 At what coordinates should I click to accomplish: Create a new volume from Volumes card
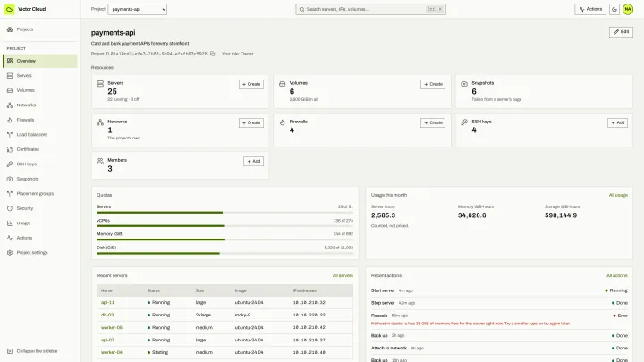pos(433,84)
